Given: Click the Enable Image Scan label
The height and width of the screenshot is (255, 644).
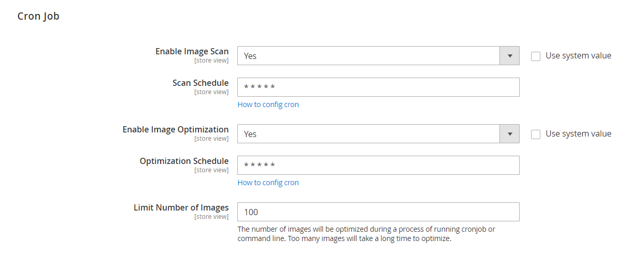Looking at the screenshot, I should click(192, 52).
